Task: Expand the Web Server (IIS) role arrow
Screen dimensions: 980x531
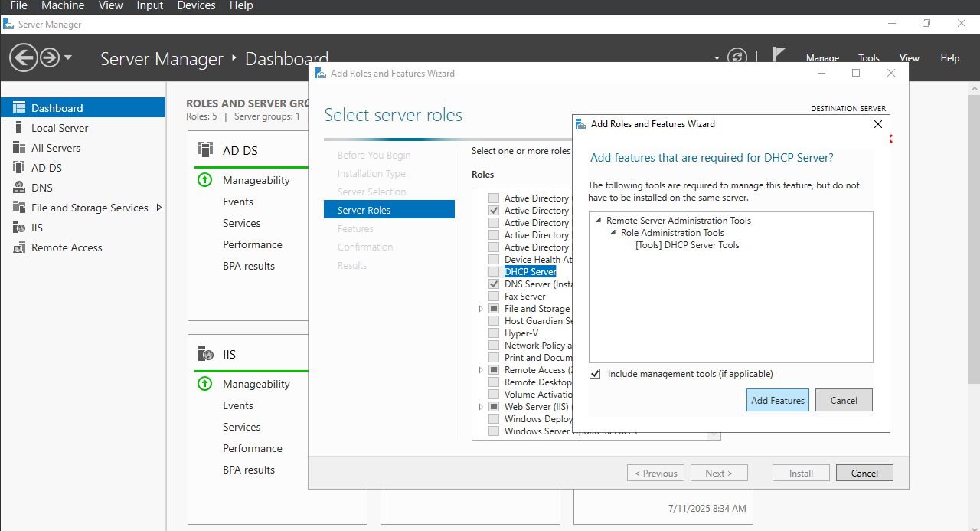Action: (x=481, y=407)
